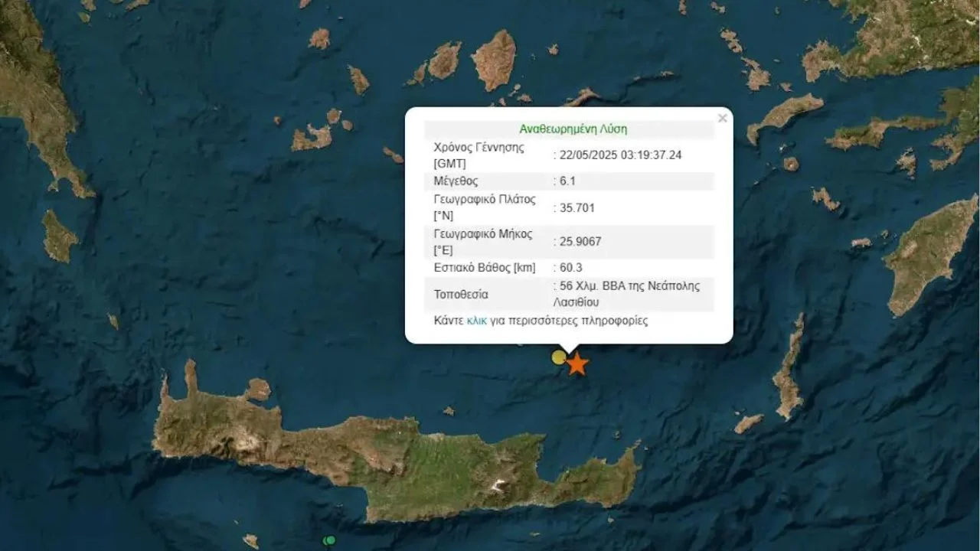The image size is (980, 551).
Task: Open the 'κλικ' link for more information
Action: [x=477, y=321]
